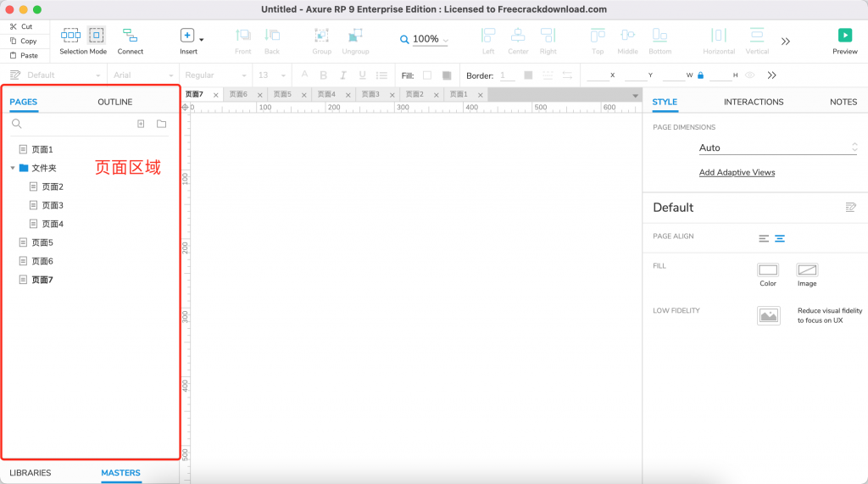
Task: Switch to the LIBRARIES panel
Action: pyautogui.click(x=31, y=473)
